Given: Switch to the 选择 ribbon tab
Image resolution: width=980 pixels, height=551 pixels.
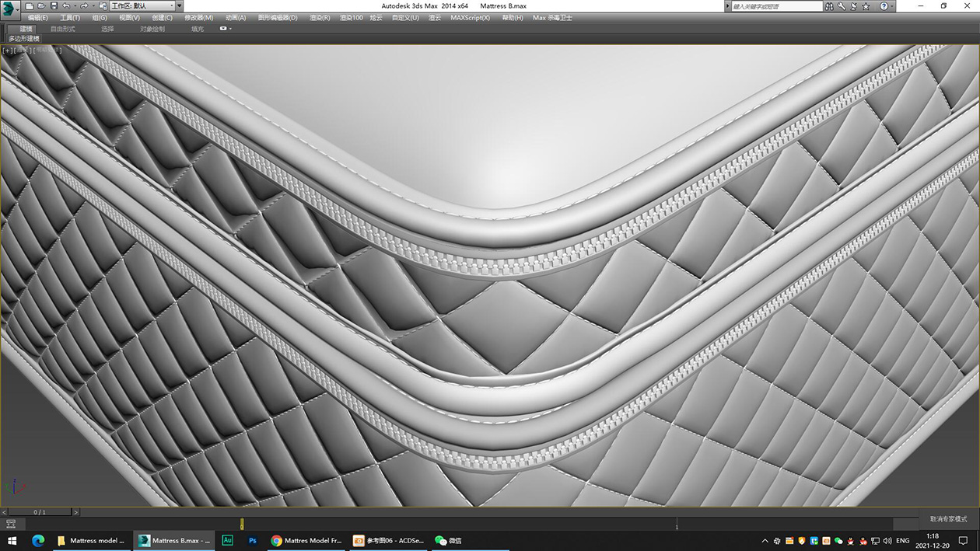Looking at the screenshot, I should point(107,29).
